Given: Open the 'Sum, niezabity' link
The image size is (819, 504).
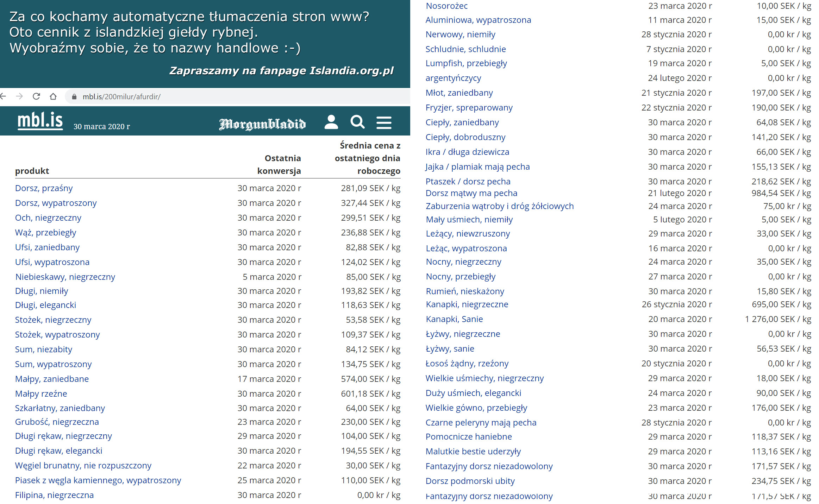Looking at the screenshot, I should pyautogui.click(x=44, y=349).
